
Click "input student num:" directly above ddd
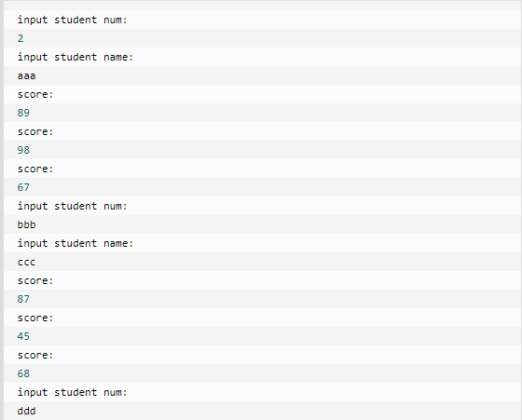pyautogui.click(x=73, y=392)
